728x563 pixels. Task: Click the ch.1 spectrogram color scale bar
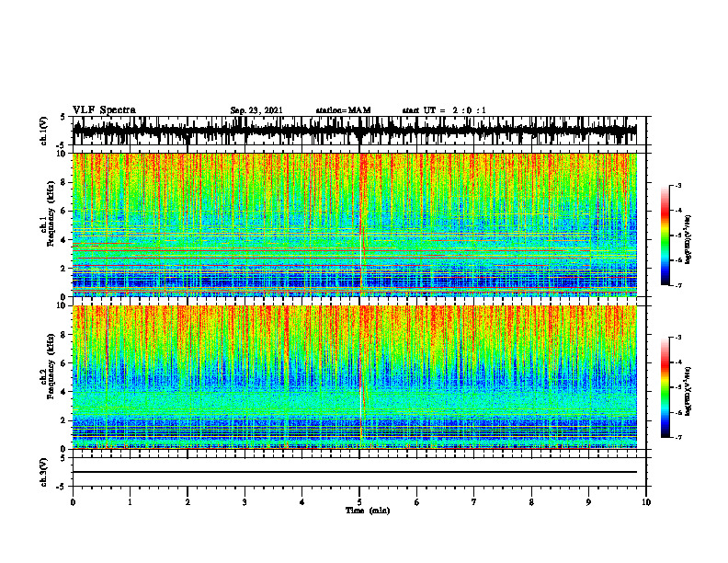tap(665, 236)
